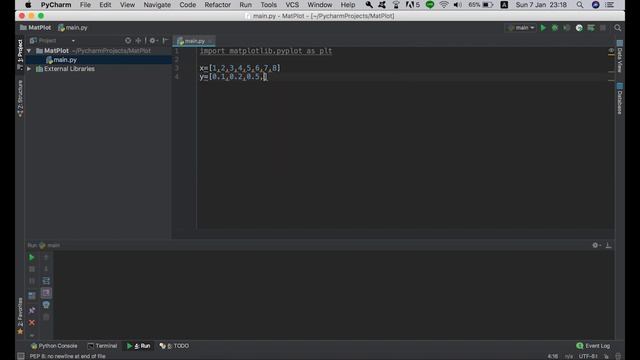Open the Terminal tool tab
Viewport: 640px width, 360px height.
point(102,346)
